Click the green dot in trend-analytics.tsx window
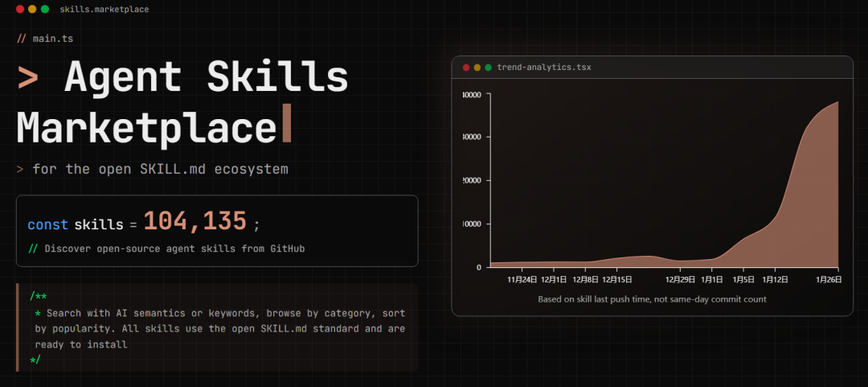This screenshot has width=868, height=387. [x=488, y=68]
